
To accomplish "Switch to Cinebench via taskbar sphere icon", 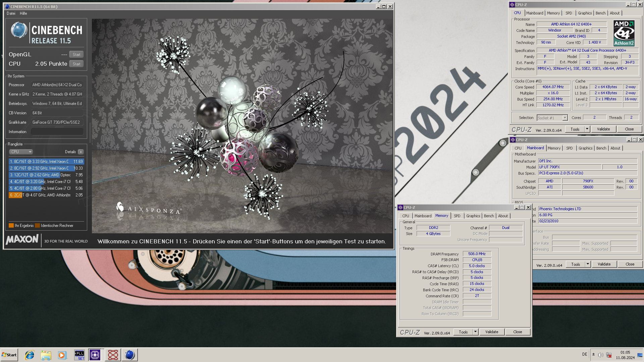I will tap(129, 355).
